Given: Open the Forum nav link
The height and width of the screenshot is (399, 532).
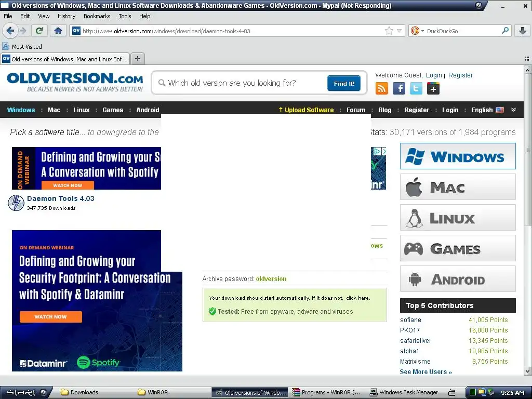Looking at the screenshot, I should (356, 110).
